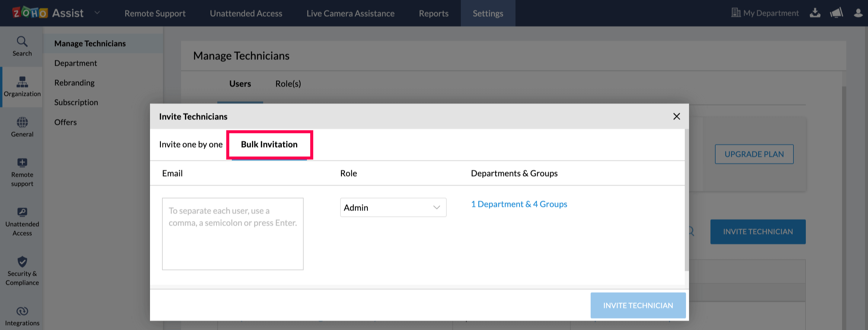868x330 pixels.
Task: Open General settings globe icon
Action: click(x=22, y=122)
